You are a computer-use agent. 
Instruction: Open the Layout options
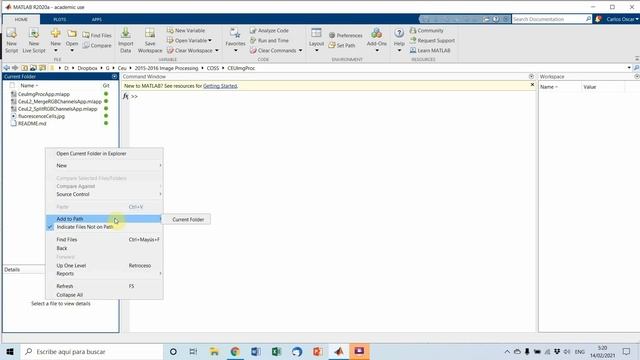pyautogui.click(x=316, y=40)
